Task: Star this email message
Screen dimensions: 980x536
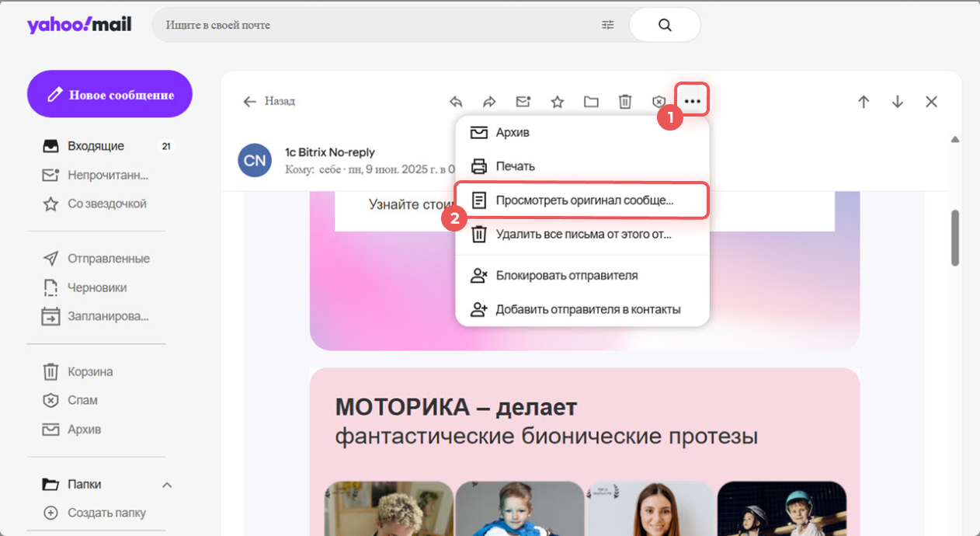Action: pos(557,102)
